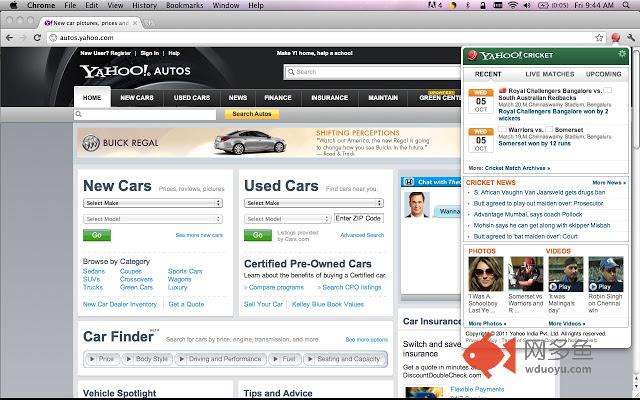This screenshot has width=640, height=400.
Task: Select the Recent tab
Action: tap(488, 74)
